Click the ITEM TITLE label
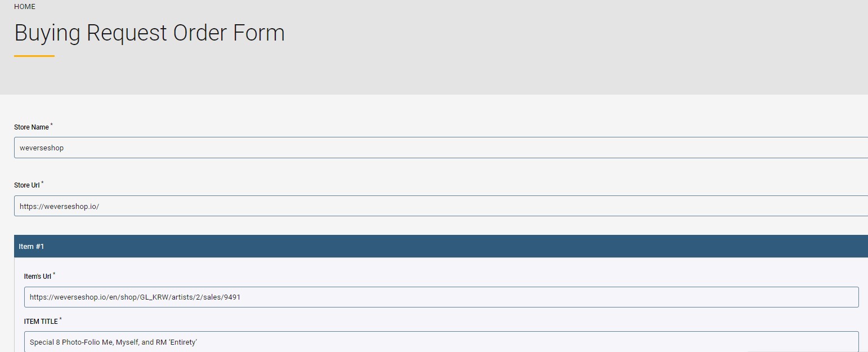Image resolution: width=868 pixels, height=352 pixels. (41, 322)
